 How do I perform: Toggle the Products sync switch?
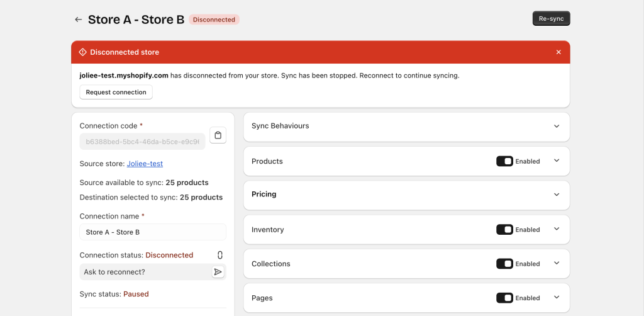pyautogui.click(x=504, y=161)
